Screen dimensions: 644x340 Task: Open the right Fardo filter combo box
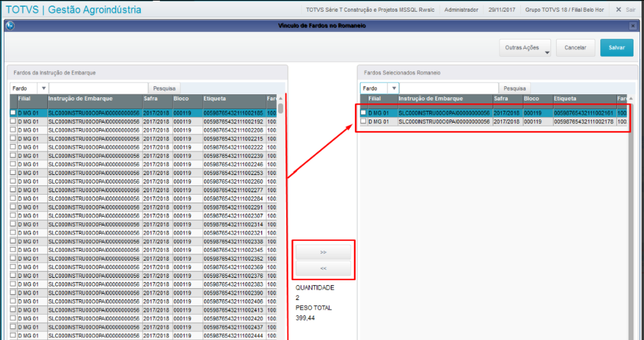click(380, 89)
